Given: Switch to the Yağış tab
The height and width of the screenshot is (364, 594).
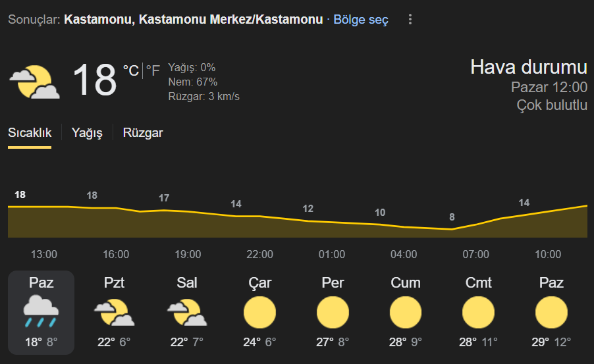Looking at the screenshot, I should (x=87, y=133).
